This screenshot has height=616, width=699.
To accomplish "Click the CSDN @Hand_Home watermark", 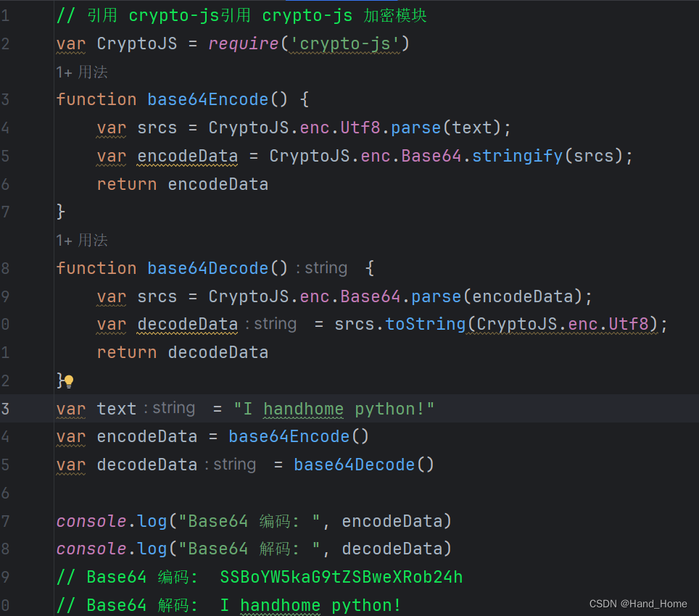I will tap(638, 604).
